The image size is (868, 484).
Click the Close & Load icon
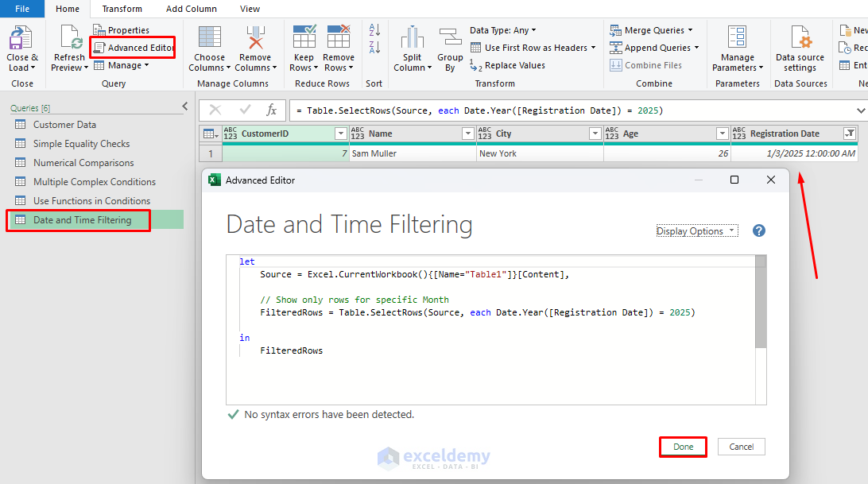[21, 37]
